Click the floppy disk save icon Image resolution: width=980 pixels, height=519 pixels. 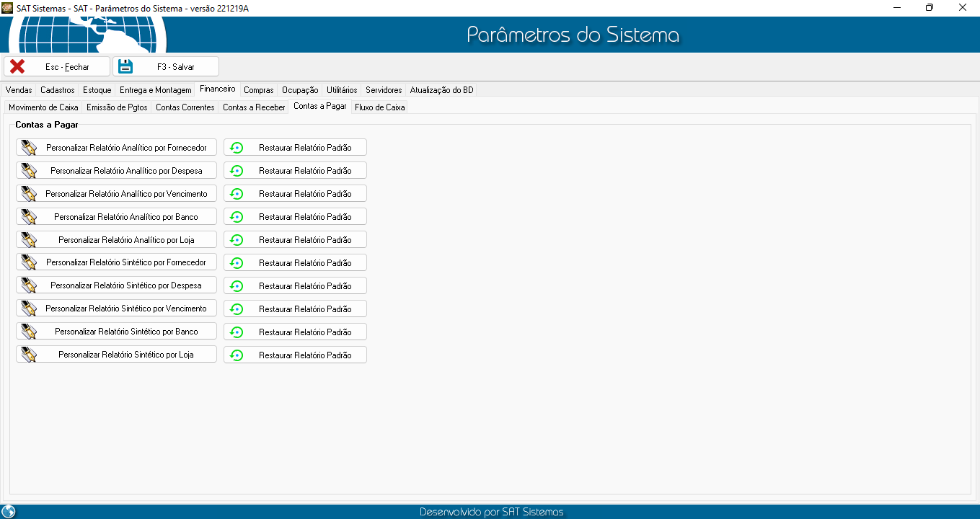(x=125, y=66)
